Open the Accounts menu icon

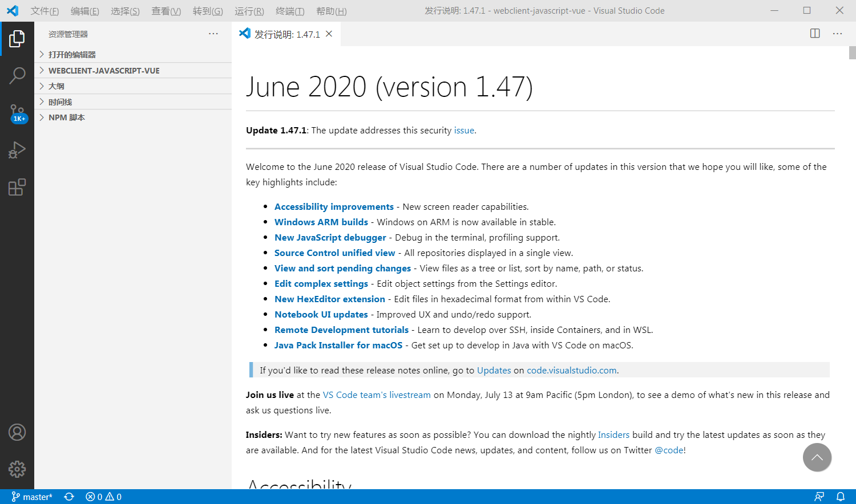(x=17, y=432)
